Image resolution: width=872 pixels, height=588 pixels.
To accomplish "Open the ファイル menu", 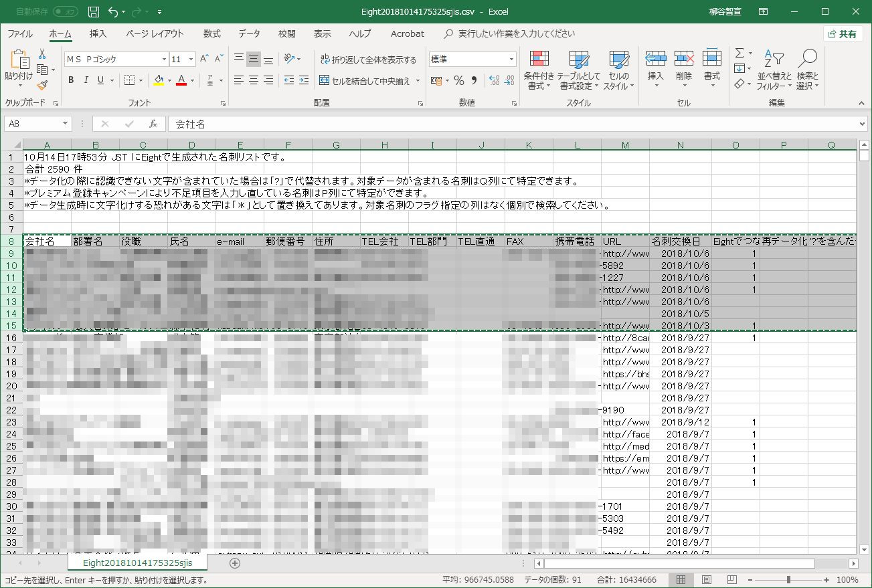I will click(20, 33).
